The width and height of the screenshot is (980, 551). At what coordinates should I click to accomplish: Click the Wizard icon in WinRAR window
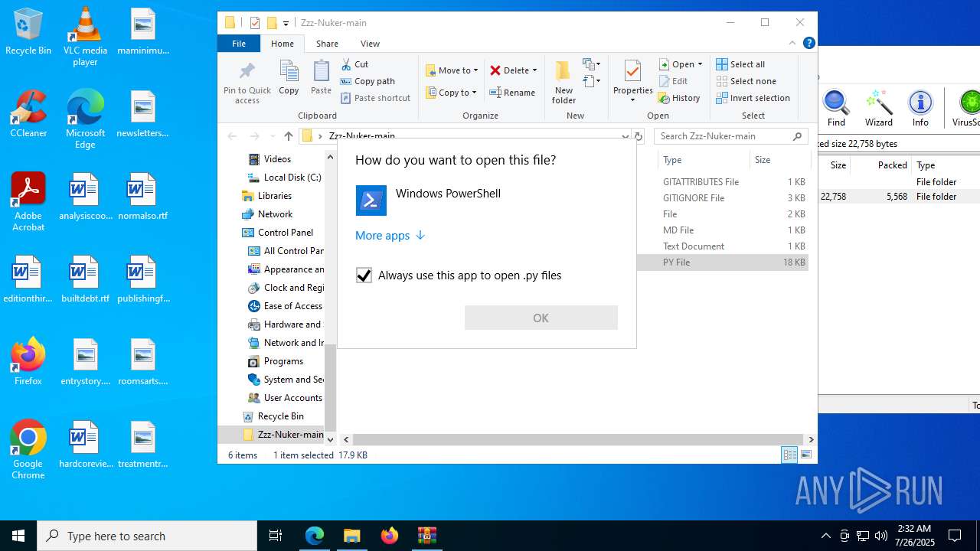tap(878, 108)
